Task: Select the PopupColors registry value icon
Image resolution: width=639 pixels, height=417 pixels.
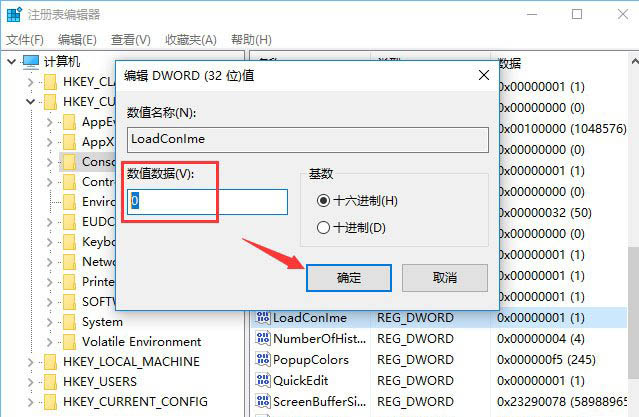Action: [264, 360]
